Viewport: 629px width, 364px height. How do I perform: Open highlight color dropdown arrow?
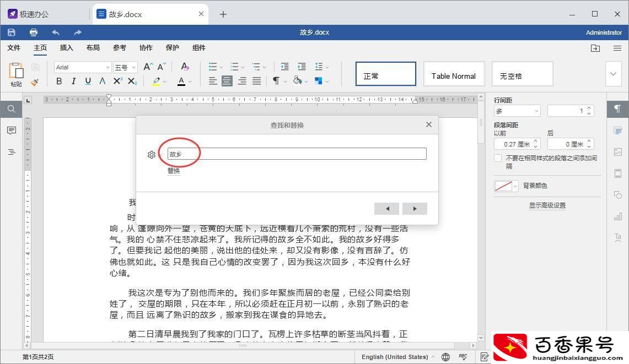(x=164, y=82)
